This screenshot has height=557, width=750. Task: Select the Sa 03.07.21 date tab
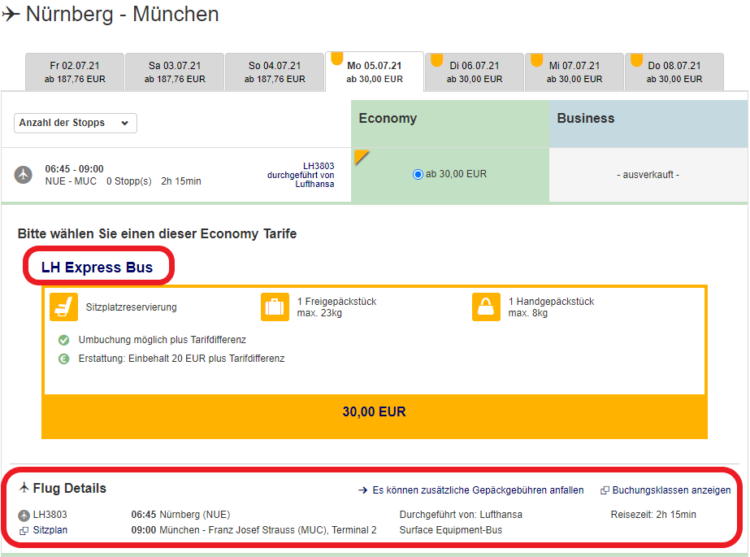click(175, 72)
